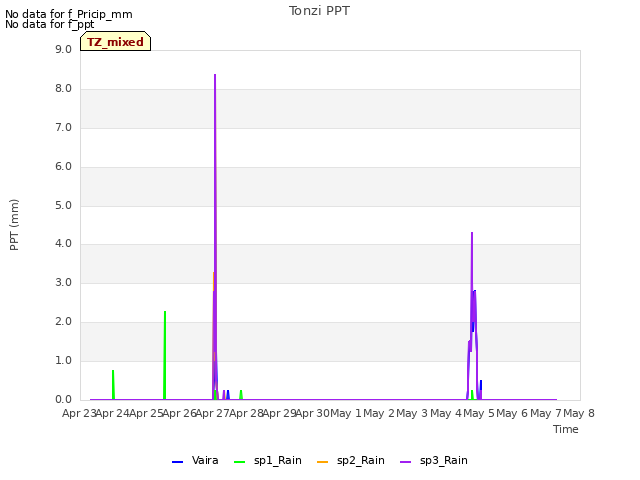
Task: Select the Vaira legend entry
Action: (195, 460)
